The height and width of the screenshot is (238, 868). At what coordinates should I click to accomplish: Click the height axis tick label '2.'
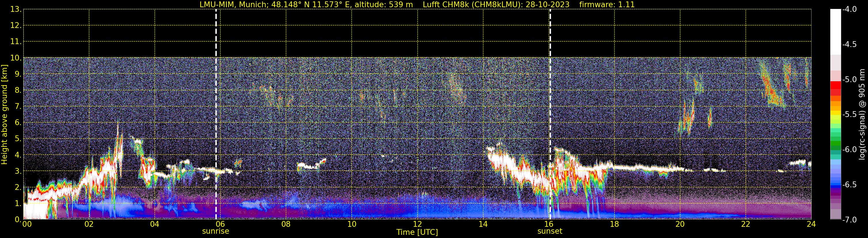pos(18,188)
